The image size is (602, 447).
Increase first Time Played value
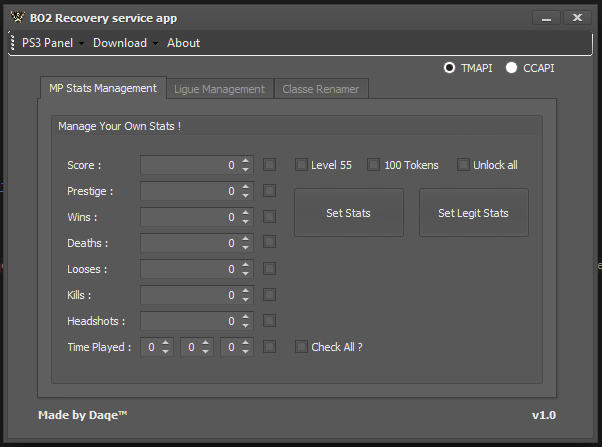165,343
